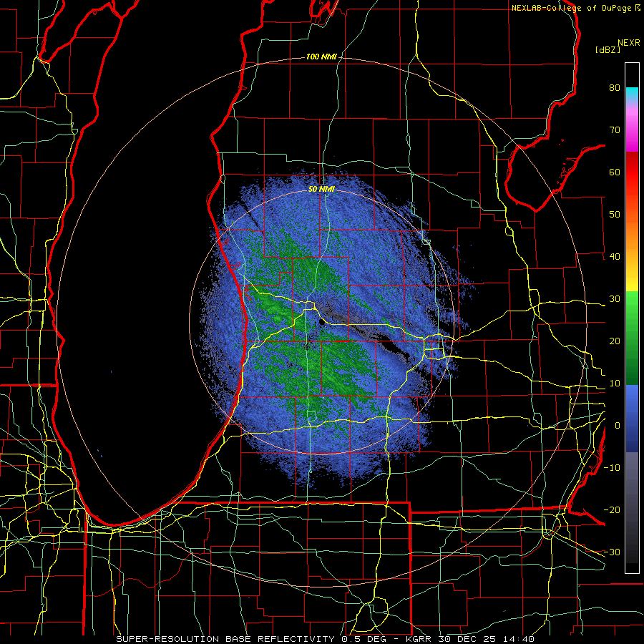Viewport: 644px width, 644px height.
Task: Click the [dBZ] units label
Action: pyautogui.click(x=608, y=49)
